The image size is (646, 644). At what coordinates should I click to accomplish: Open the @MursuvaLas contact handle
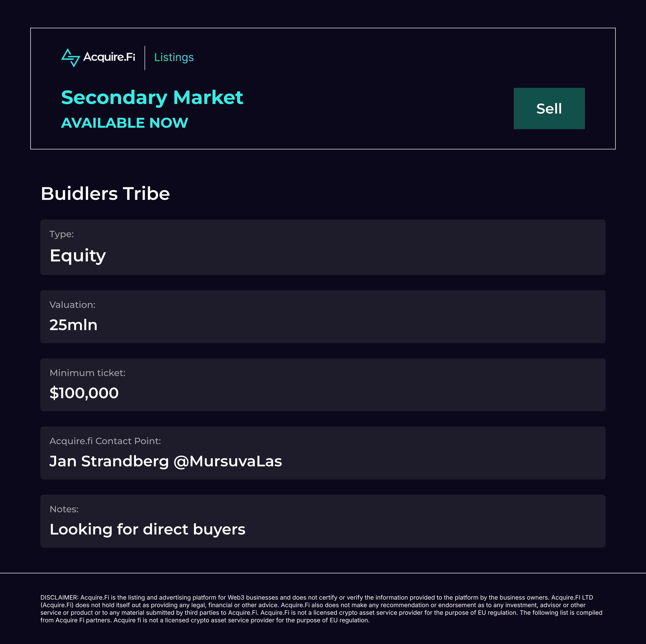228,461
